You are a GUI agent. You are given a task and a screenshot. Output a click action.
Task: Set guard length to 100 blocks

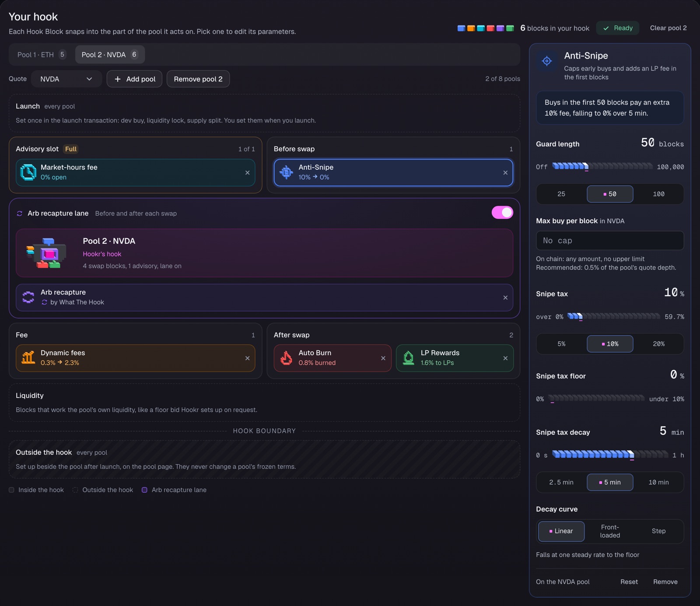tap(658, 194)
